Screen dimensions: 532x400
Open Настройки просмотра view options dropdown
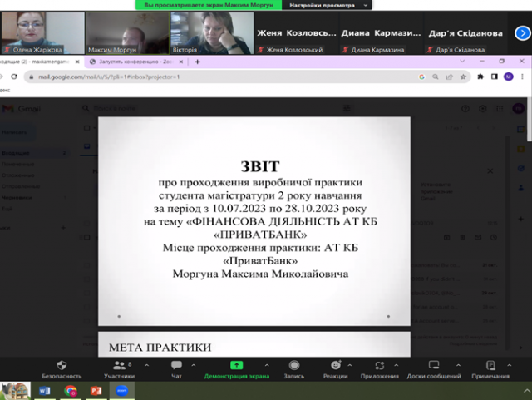click(x=327, y=5)
